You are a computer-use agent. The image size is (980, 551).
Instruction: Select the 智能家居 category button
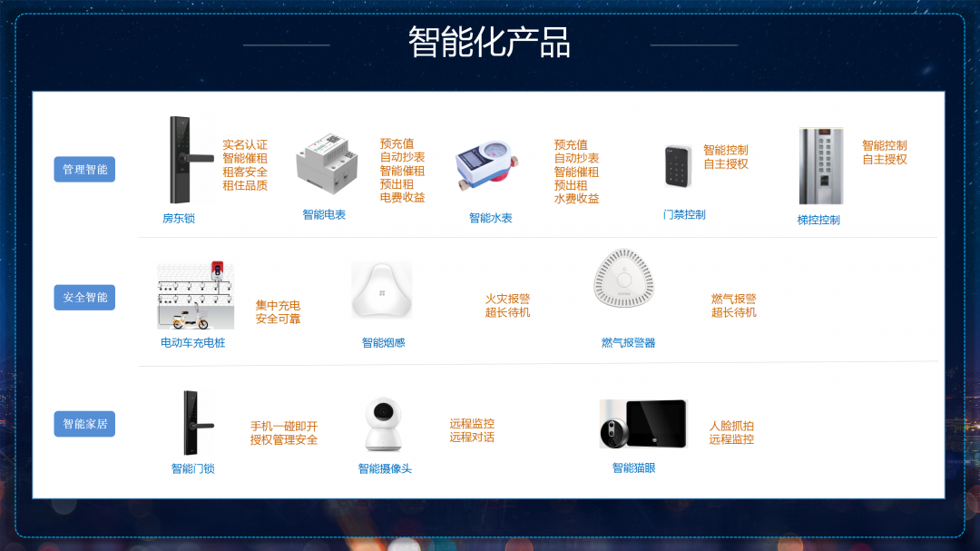[84, 424]
